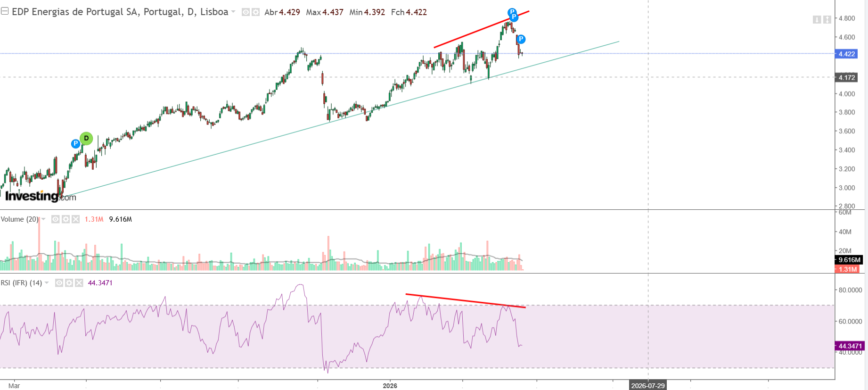This screenshot has height=390, width=868.
Task: Select the Volume (20) indicator label
Action: (19, 219)
